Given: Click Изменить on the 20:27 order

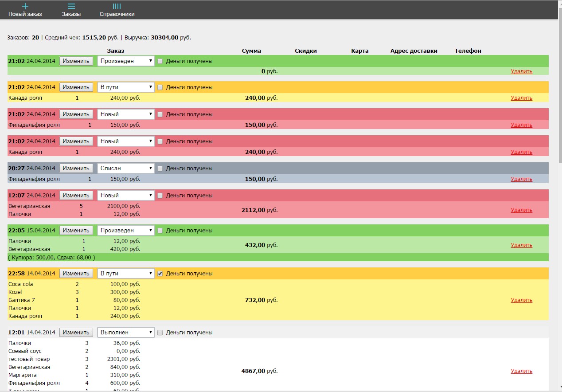Looking at the screenshot, I should pyautogui.click(x=76, y=169).
